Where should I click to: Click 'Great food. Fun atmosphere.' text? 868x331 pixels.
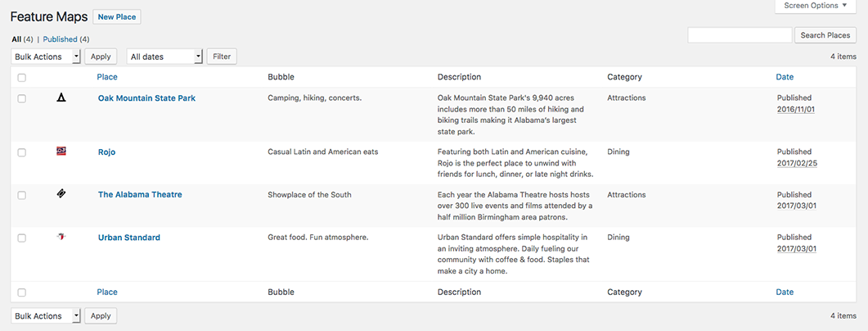click(x=318, y=238)
